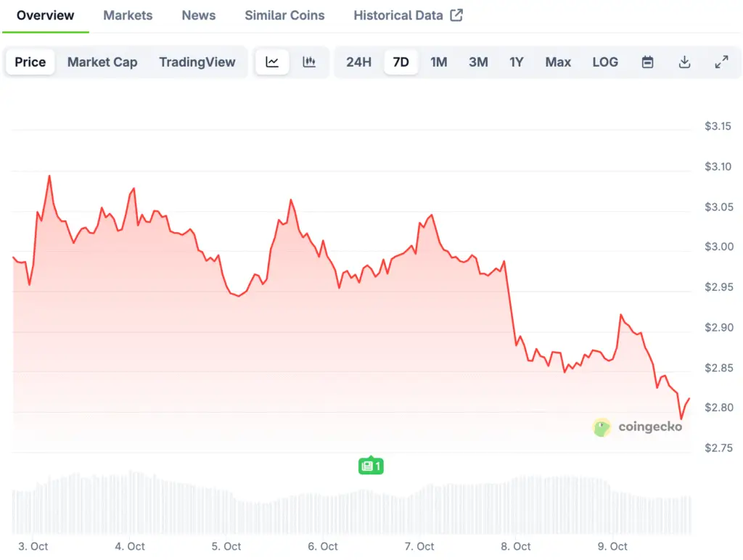This screenshot has width=743, height=560.
Task: Select the Overview tab
Action: [45, 15]
